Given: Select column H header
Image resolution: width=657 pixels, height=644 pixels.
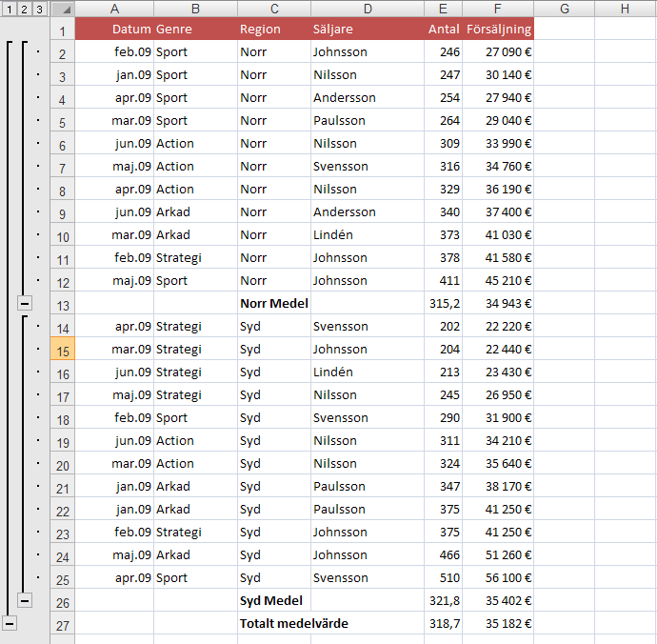Looking at the screenshot, I should (626, 9).
